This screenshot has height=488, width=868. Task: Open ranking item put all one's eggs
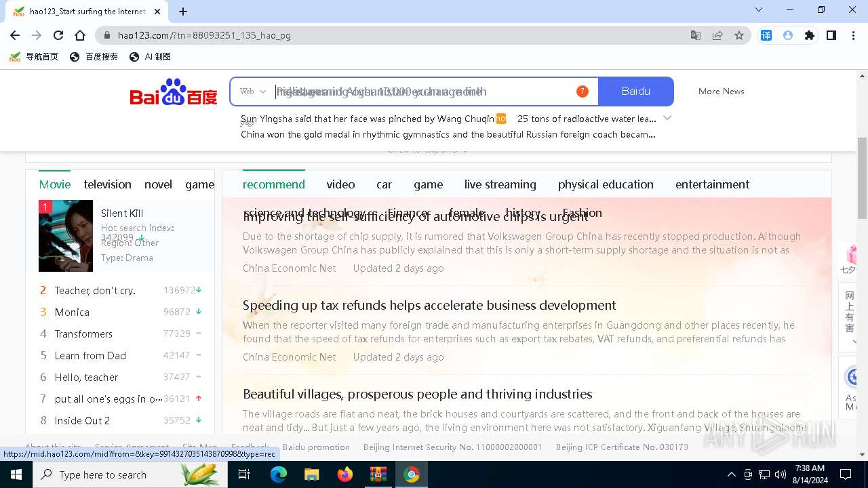pos(108,399)
